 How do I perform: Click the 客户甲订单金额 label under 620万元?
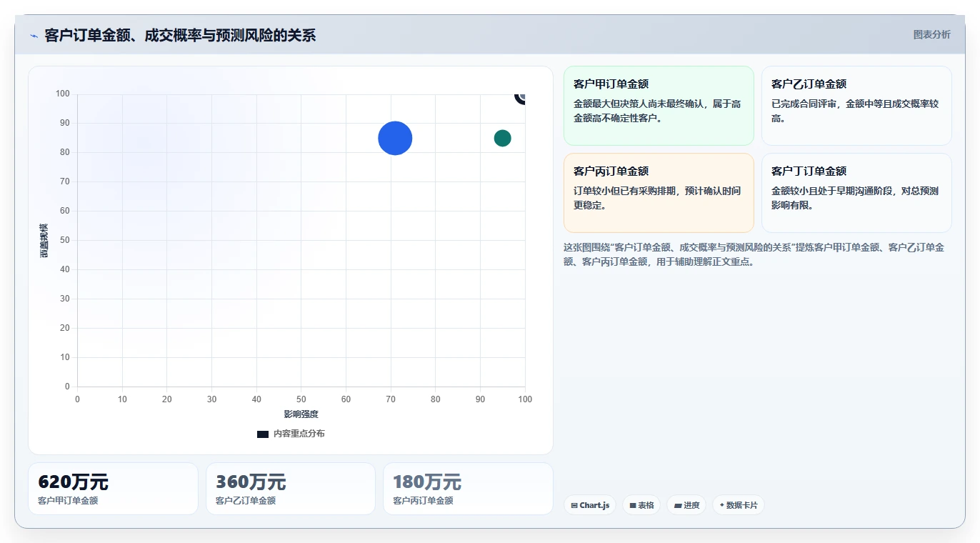click(x=68, y=501)
